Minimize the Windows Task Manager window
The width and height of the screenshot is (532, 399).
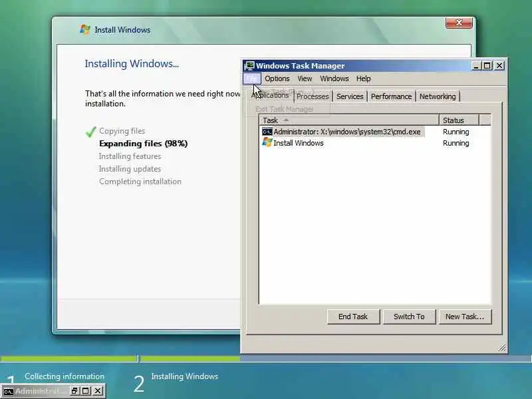tap(476, 65)
